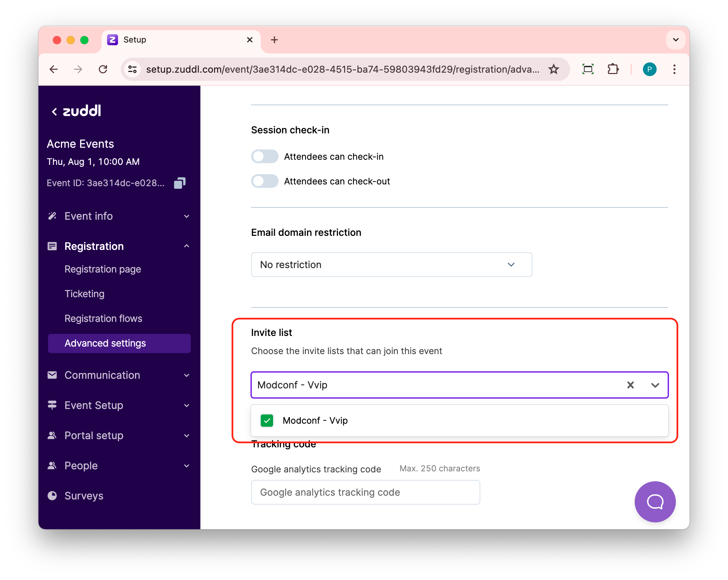This screenshot has width=728, height=580.
Task: Open the Ticketing page
Action: pos(84,294)
